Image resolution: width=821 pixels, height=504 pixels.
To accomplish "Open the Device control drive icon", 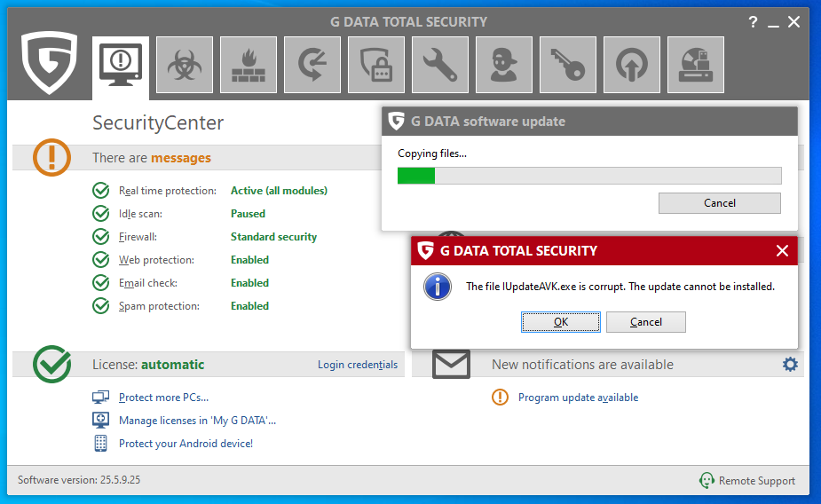I will (695, 65).
